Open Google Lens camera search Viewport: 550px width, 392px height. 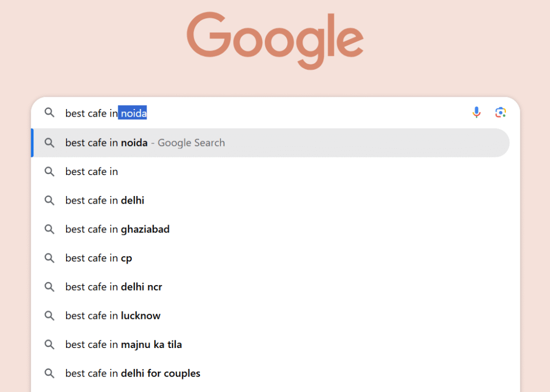pos(501,113)
